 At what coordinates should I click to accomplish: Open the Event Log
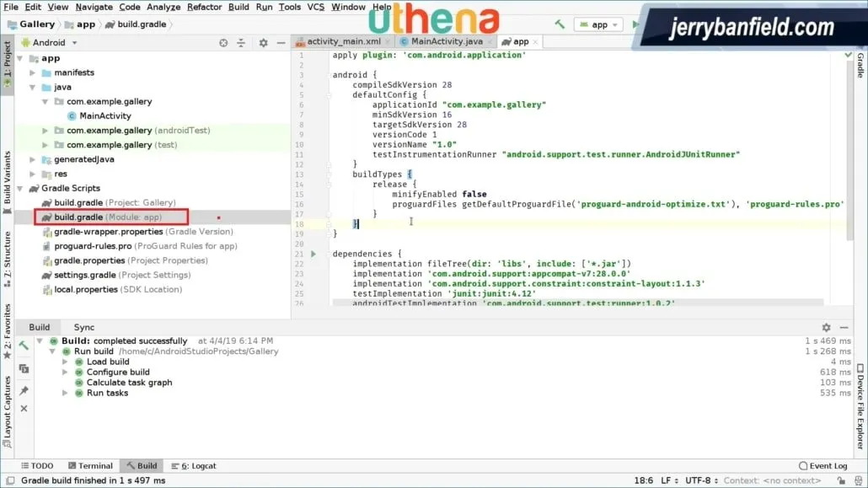[823, 466]
